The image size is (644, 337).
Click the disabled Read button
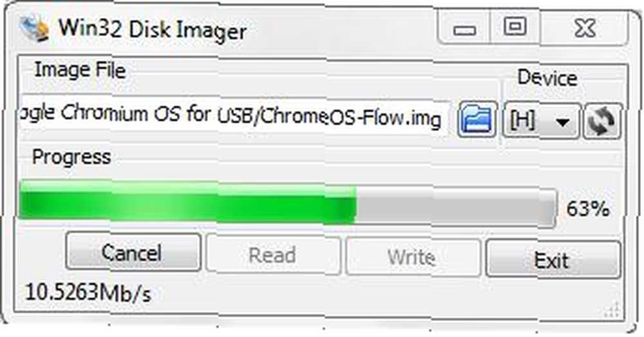(272, 255)
